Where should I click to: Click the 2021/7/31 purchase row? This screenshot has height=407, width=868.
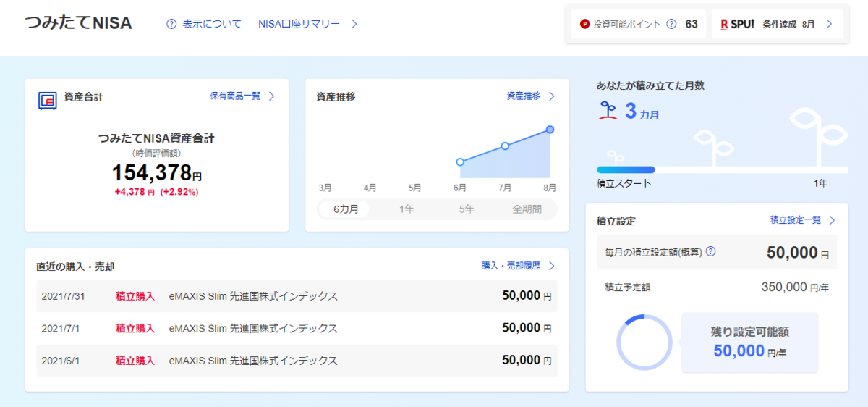point(297,296)
